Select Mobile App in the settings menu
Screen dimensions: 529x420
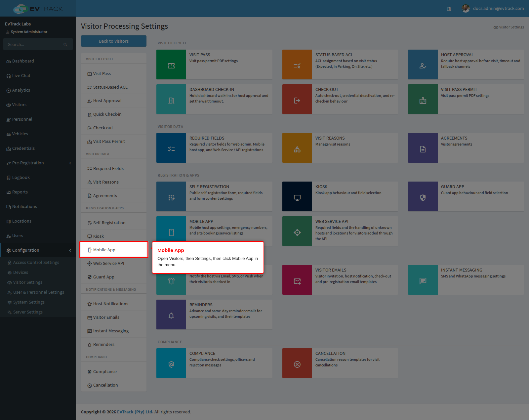[114, 250]
